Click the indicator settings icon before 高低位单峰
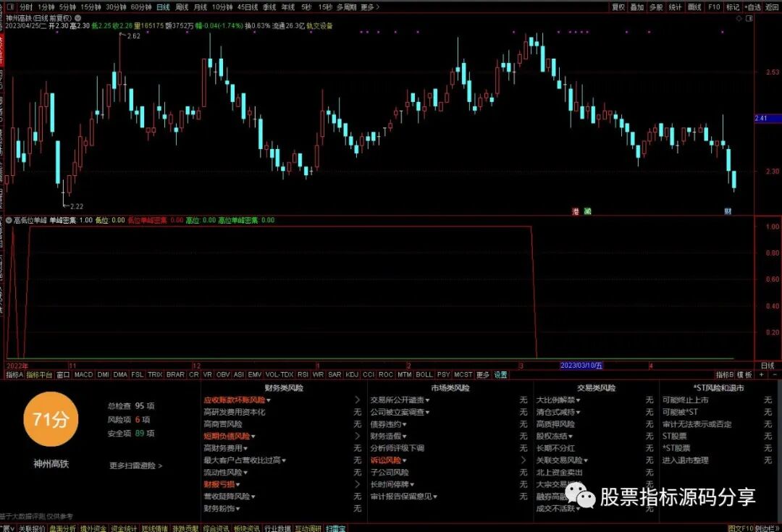This screenshot has height=532, width=782. tap(9, 220)
